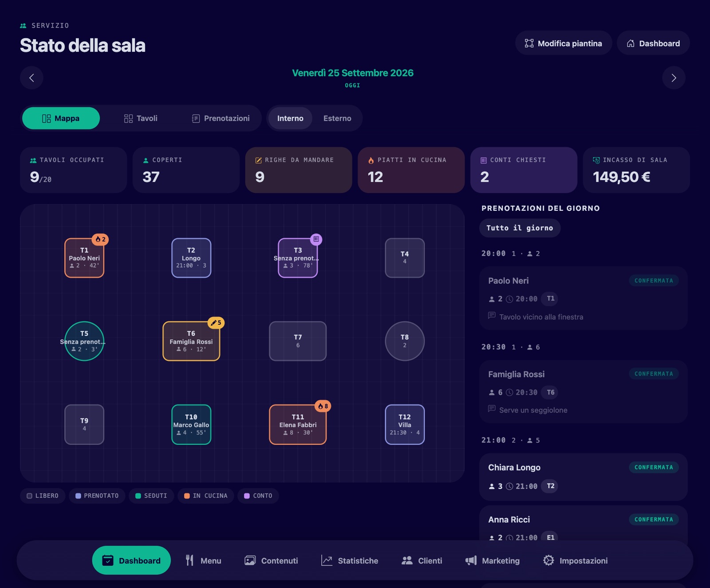Viewport: 710px width, 588px height.
Task: Open Impostazioni in the bottom navigation
Action: (575, 560)
